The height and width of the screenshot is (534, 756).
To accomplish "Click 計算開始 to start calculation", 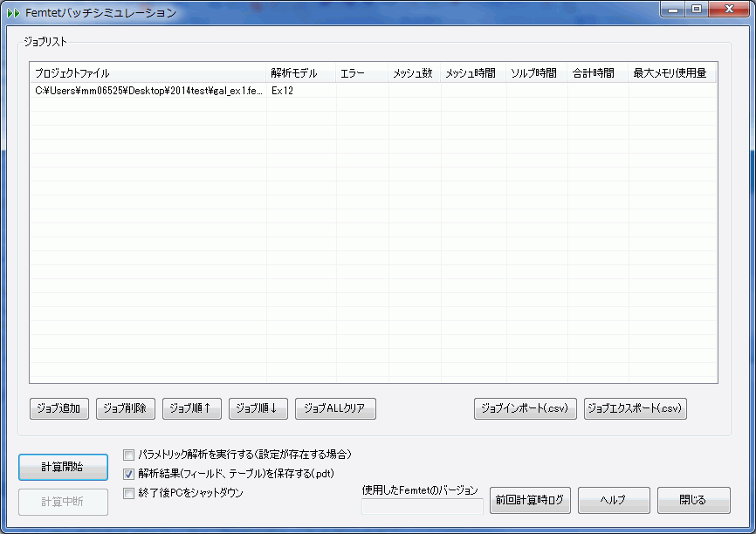I will [x=63, y=467].
